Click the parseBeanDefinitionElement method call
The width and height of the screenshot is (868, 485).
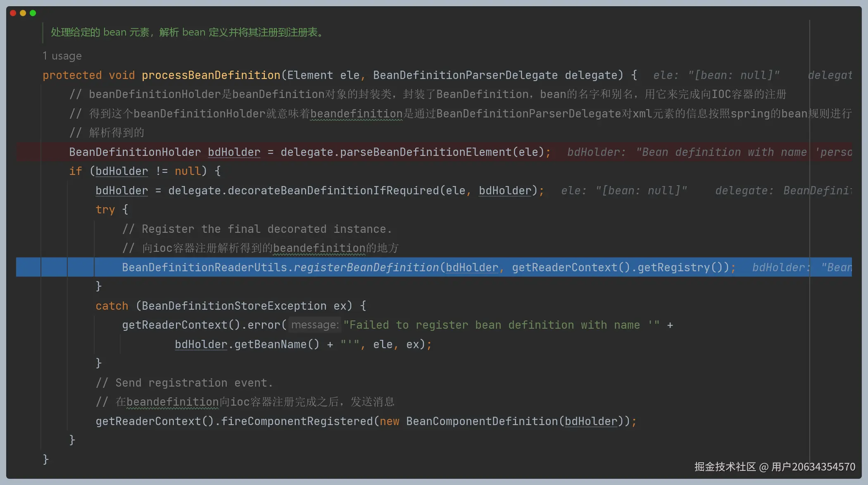[x=425, y=152]
